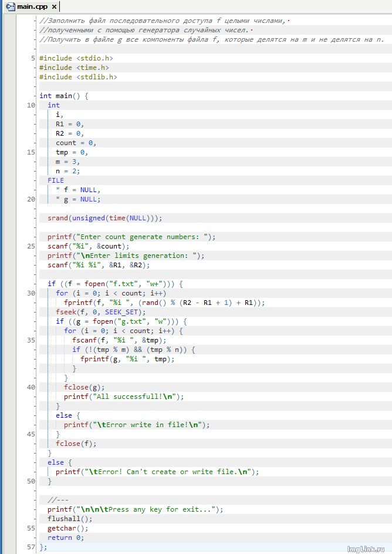
Task: Click the 'm = 3,' assignment
Action: 67,162
